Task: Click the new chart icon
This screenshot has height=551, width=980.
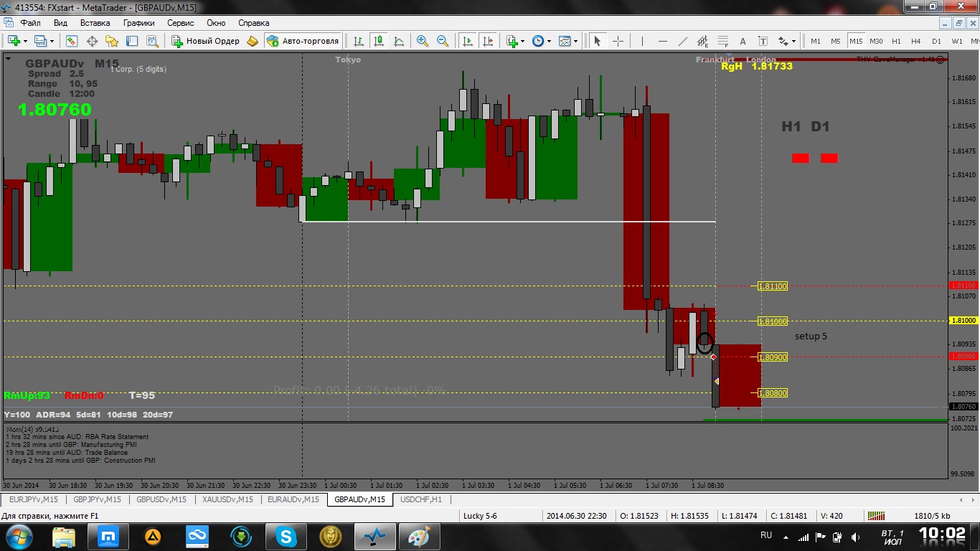Action: pos(14,41)
